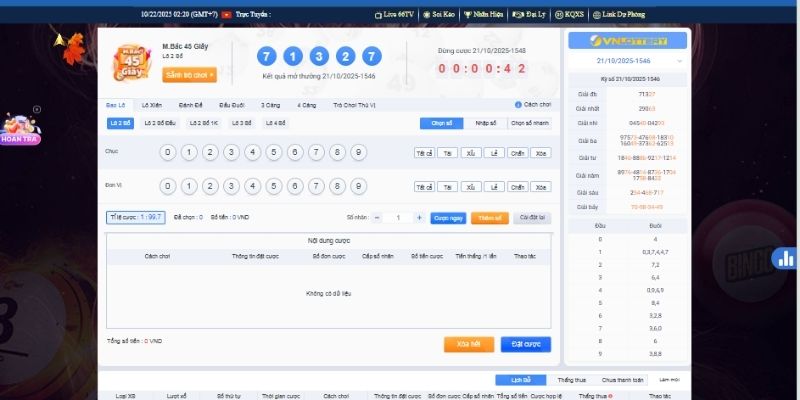Click Lẻ in Đơn Vị row
This screenshot has height=400, width=800.
[x=494, y=187]
